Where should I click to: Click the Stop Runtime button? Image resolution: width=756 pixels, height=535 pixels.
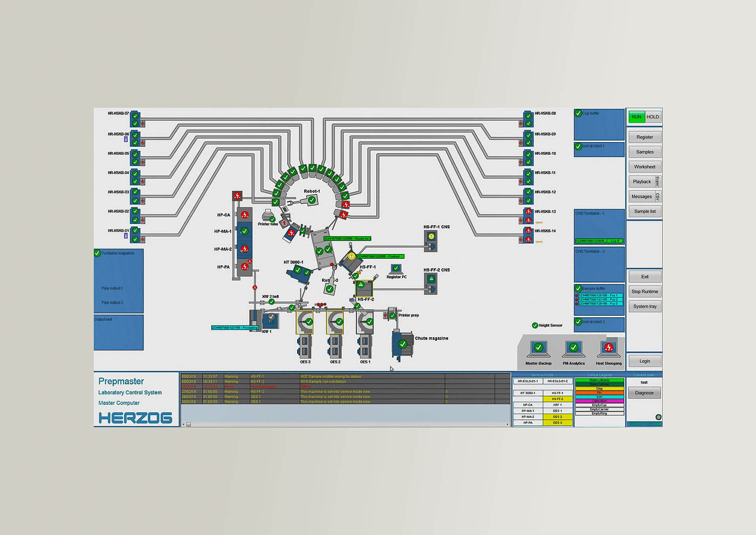[x=645, y=292]
